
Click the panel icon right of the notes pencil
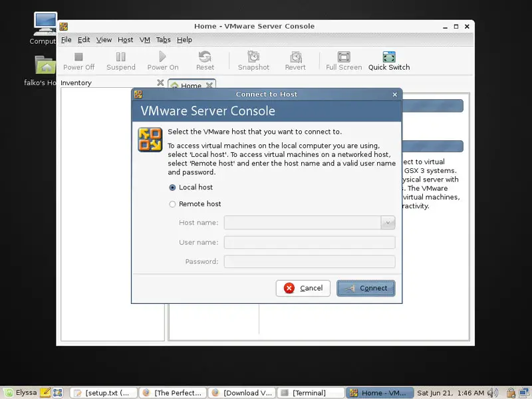(58, 392)
